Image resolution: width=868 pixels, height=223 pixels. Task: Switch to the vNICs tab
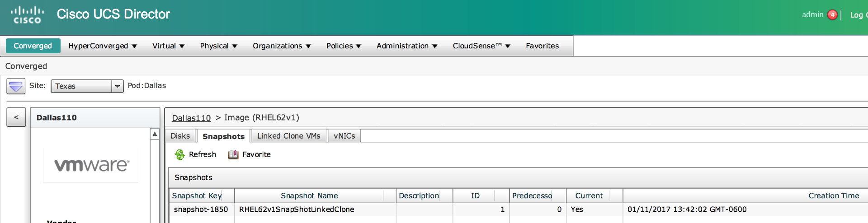tap(344, 136)
